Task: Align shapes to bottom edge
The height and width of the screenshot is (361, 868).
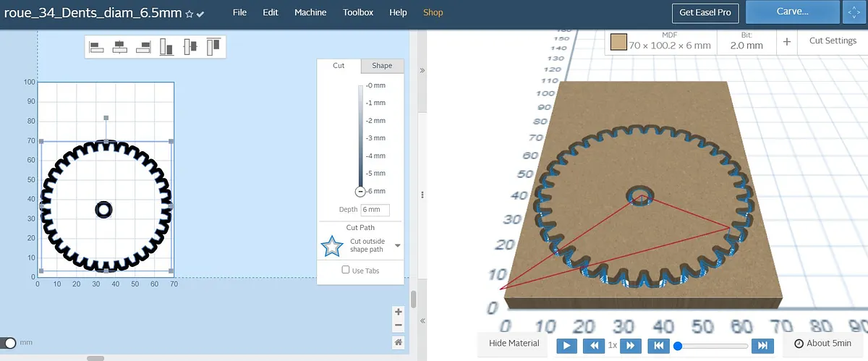Action: click(166, 47)
